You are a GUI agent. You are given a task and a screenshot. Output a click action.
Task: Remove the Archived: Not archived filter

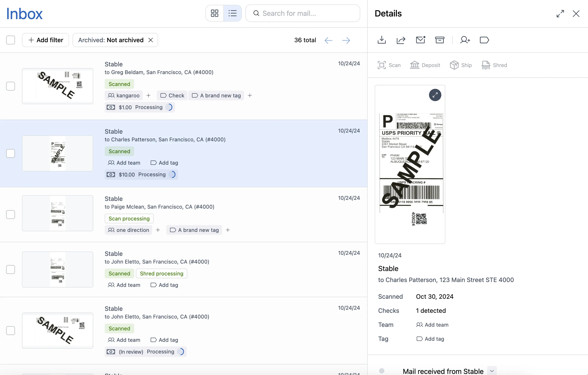[151, 40]
